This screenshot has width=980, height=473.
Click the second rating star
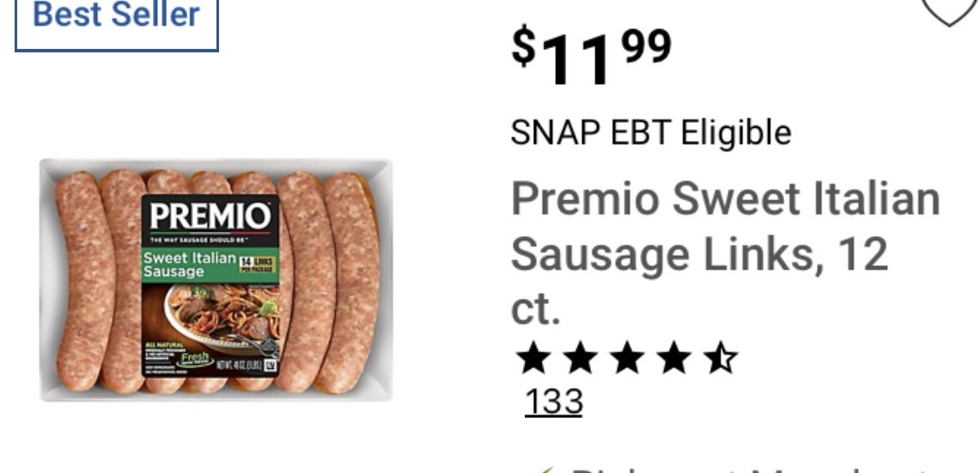[x=581, y=360]
